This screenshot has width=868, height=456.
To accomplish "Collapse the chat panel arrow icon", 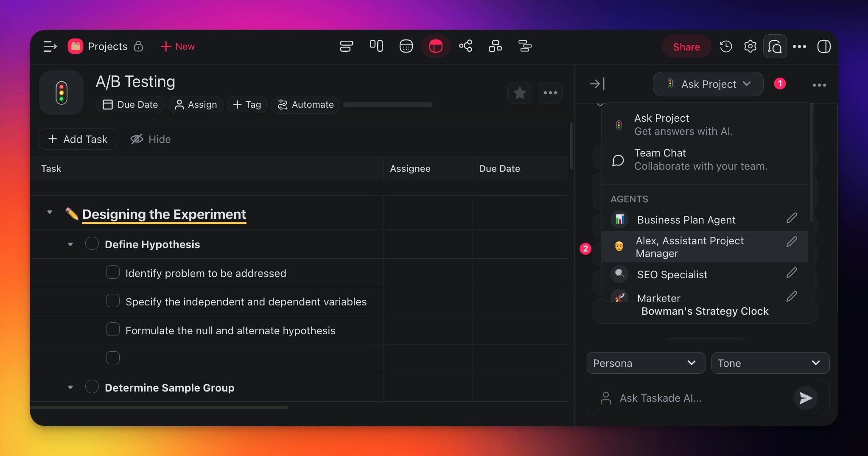I will [x=597, y=84].
